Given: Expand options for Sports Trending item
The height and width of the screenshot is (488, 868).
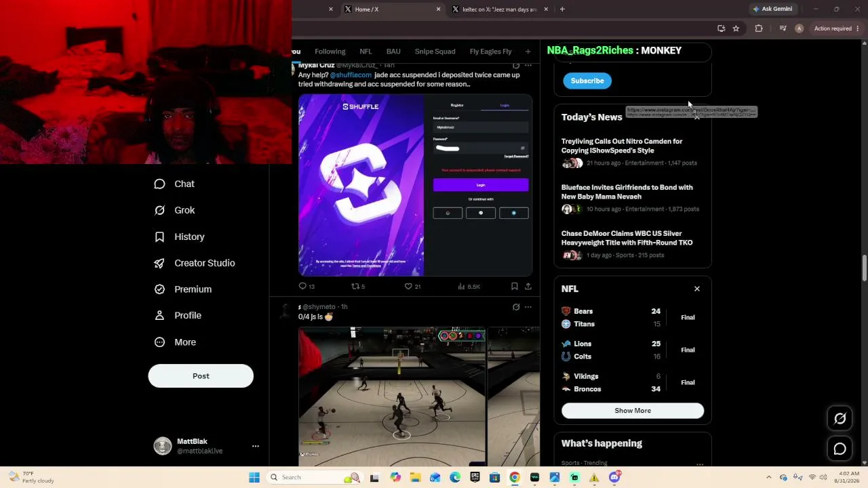Looking at the screenshot, I should pyautogui.click(x=700, y=464).
